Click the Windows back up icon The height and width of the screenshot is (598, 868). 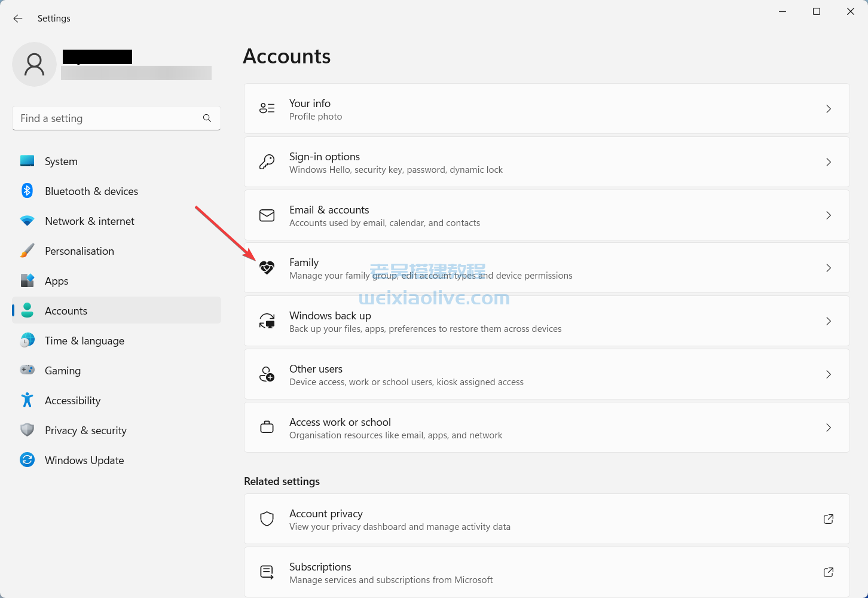(x=267, y=321)
